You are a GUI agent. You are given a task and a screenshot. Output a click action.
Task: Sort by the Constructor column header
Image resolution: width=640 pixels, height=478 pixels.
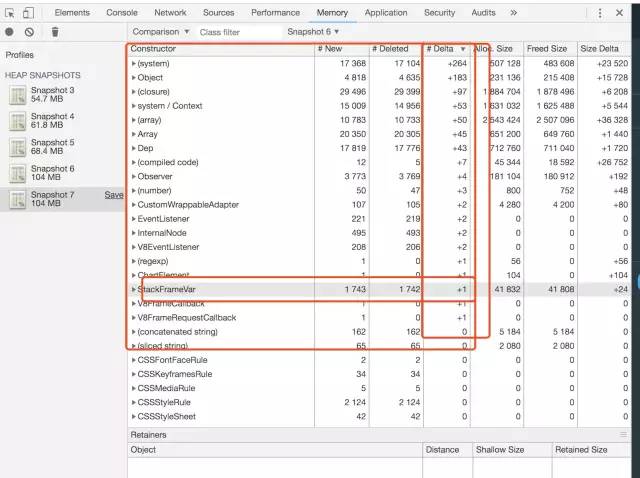pos(221,49)
